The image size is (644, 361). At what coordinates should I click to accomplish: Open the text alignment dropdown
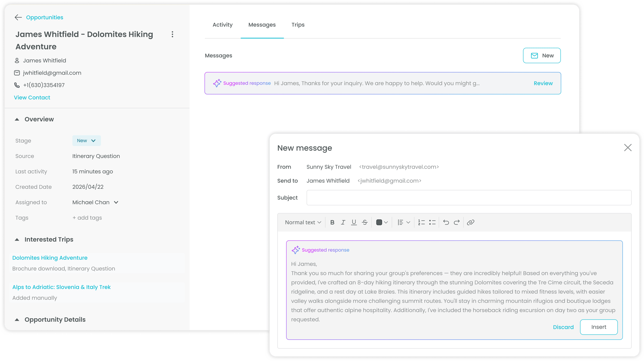403,222
